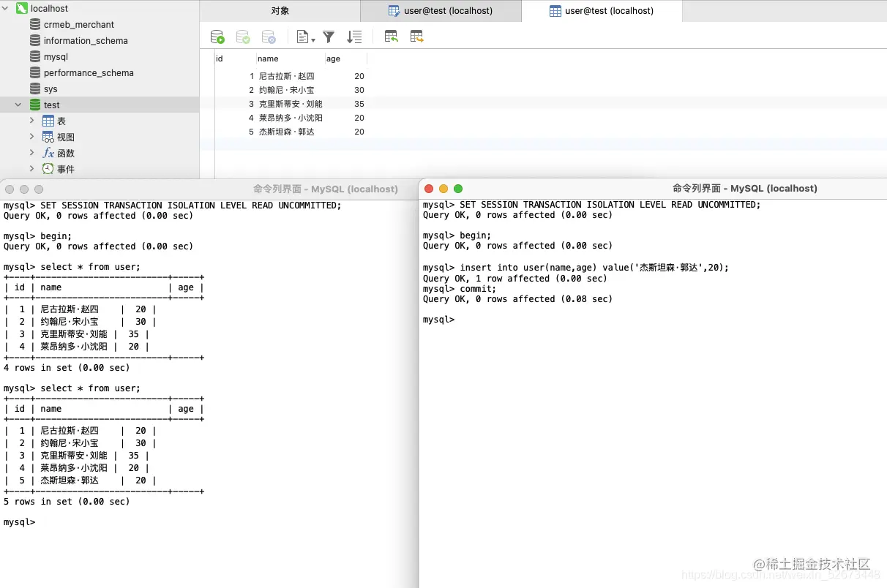
Task: Click the right MySQL console title bar
Action: coord(653,188)
